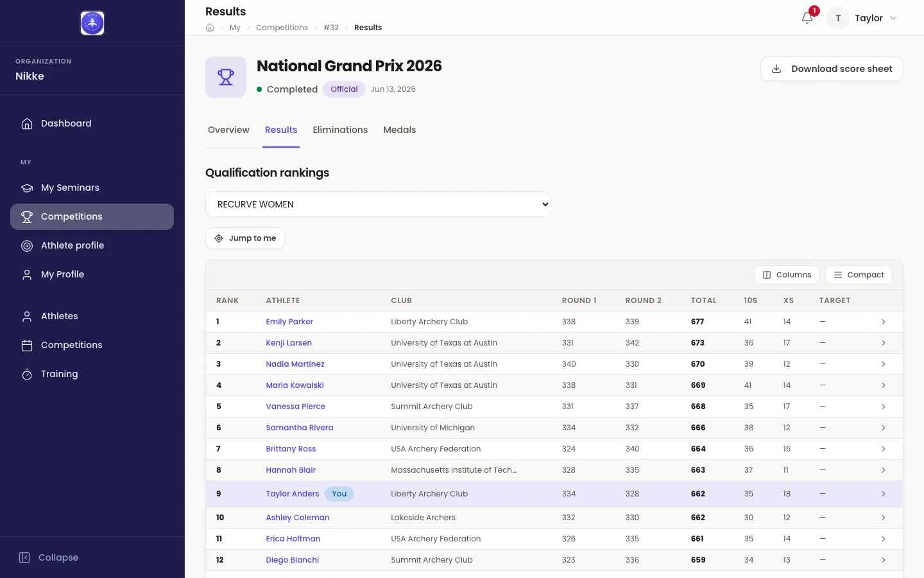This screenshot has width=924, height=578.
Task: Expand Diego Bianchi's row chevron
Action: tap(884, 560)
